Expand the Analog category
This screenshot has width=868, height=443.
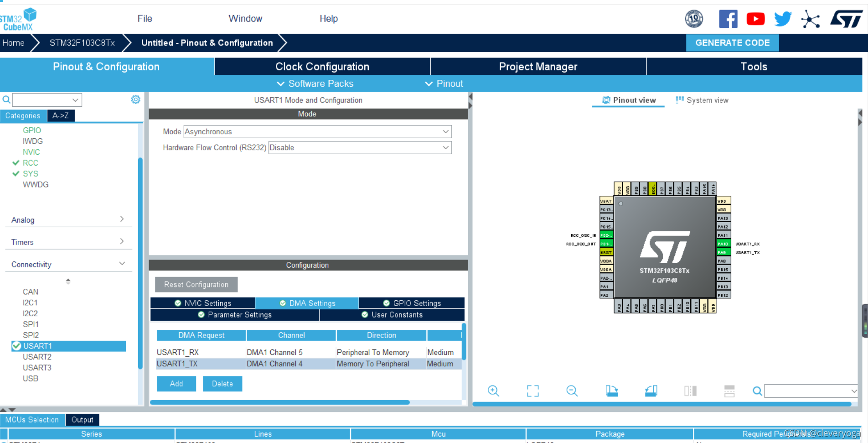(68, 219)
